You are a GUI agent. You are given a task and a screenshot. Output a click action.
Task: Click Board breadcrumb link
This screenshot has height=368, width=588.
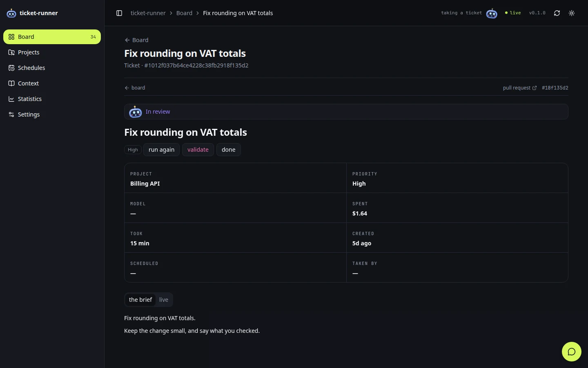click(184, 13)
